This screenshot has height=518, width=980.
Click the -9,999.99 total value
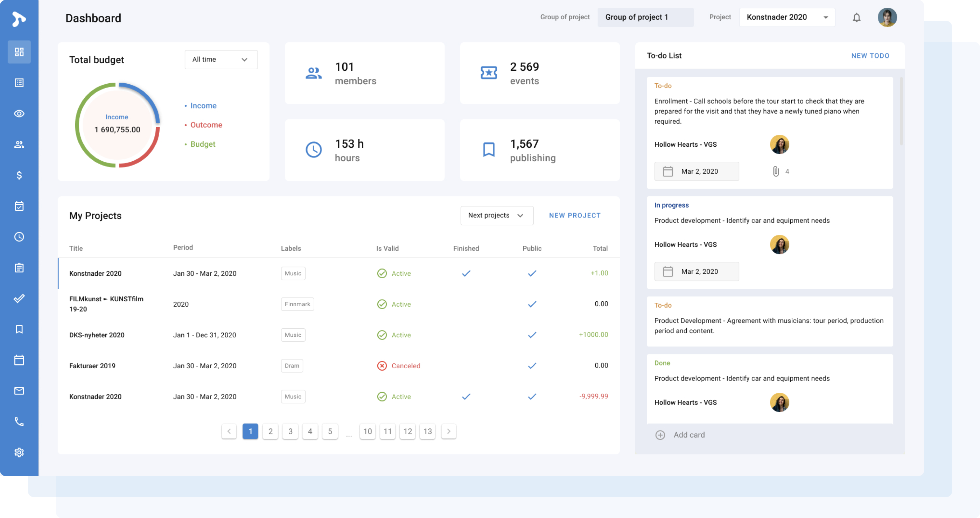[594, 396]
